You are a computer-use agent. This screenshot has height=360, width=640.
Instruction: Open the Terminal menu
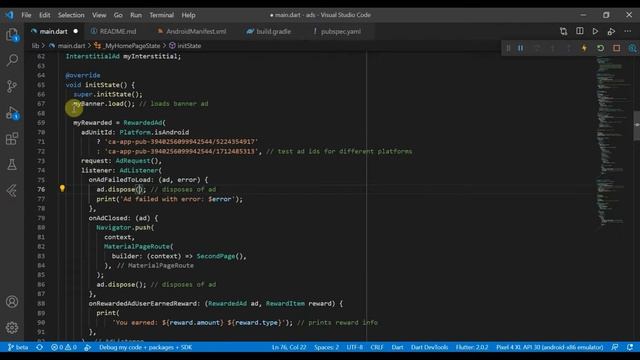pyautogui.click(x=161, y=15)
